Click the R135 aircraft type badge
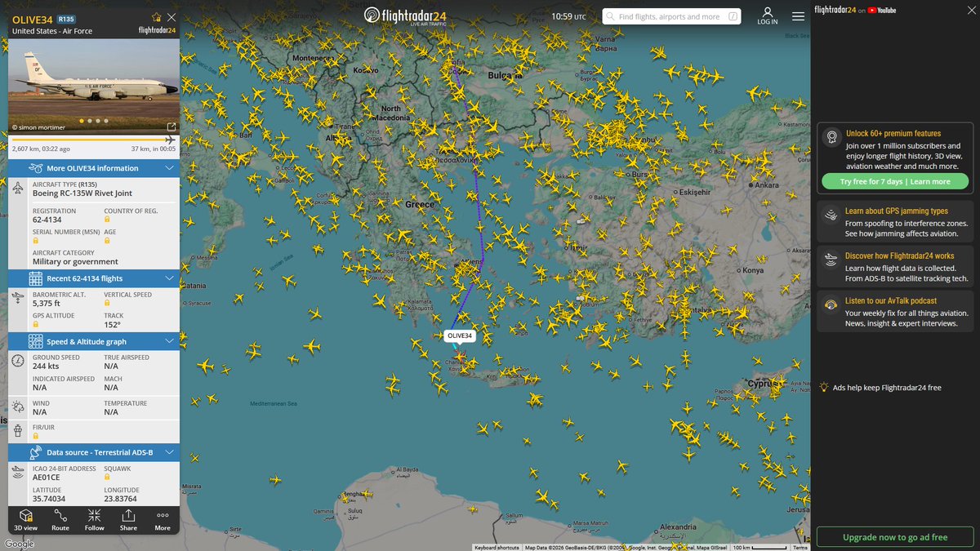This screenshot has height=551, width=980. coord(66,18)
